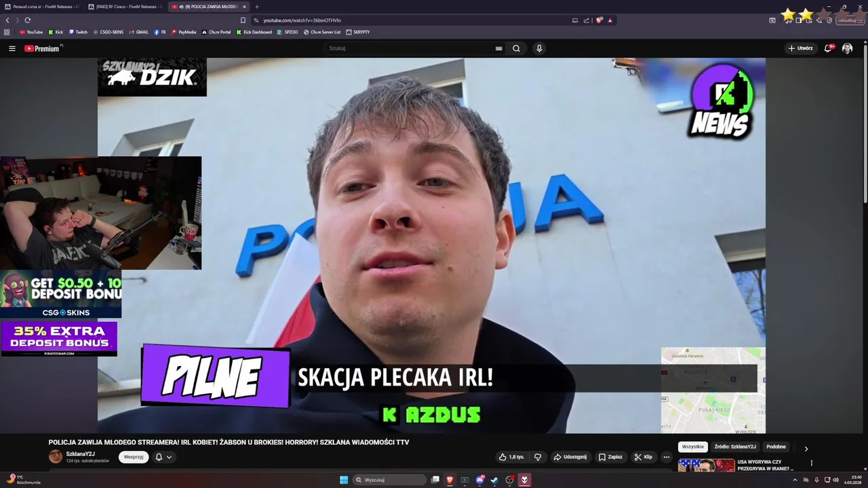Screen dimensions: 868x488
Task: Click the Szukaj search field on YouTube
Action: coord(410,48)
